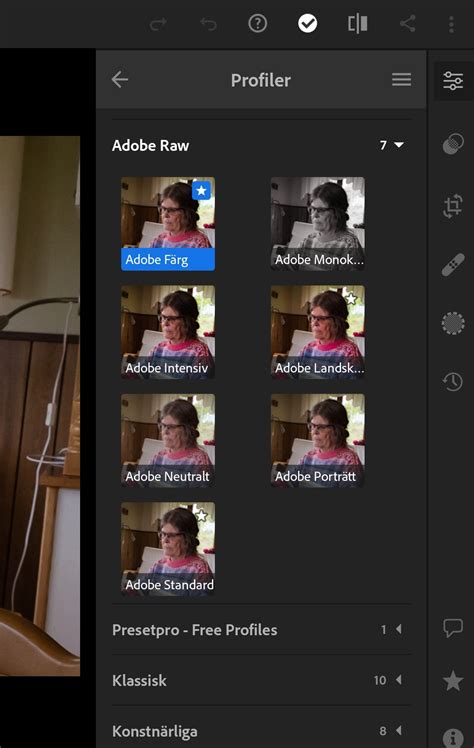Click the photo preview on the left
This screenshot has width=474, height=748.
40,406
